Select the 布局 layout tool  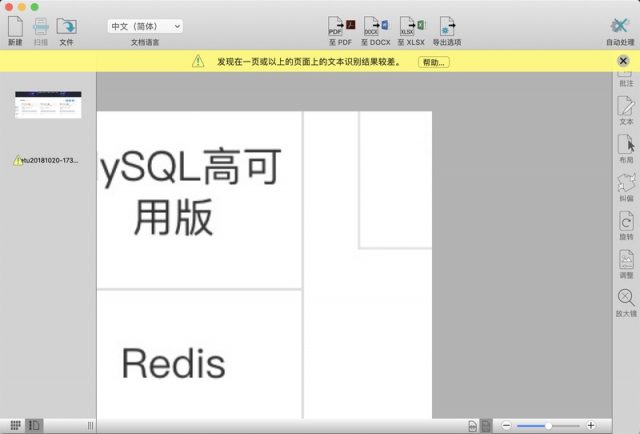626,149
